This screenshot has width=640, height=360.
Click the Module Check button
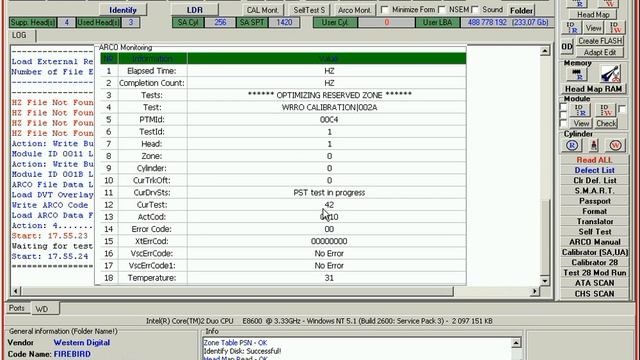pyautogui.click(x=606, y=123)
